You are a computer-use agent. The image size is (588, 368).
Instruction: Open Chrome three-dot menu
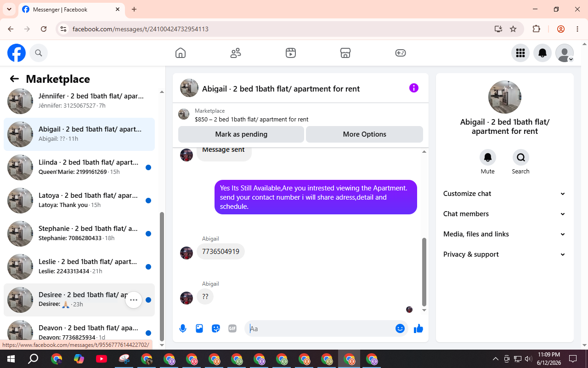[577, 29]
